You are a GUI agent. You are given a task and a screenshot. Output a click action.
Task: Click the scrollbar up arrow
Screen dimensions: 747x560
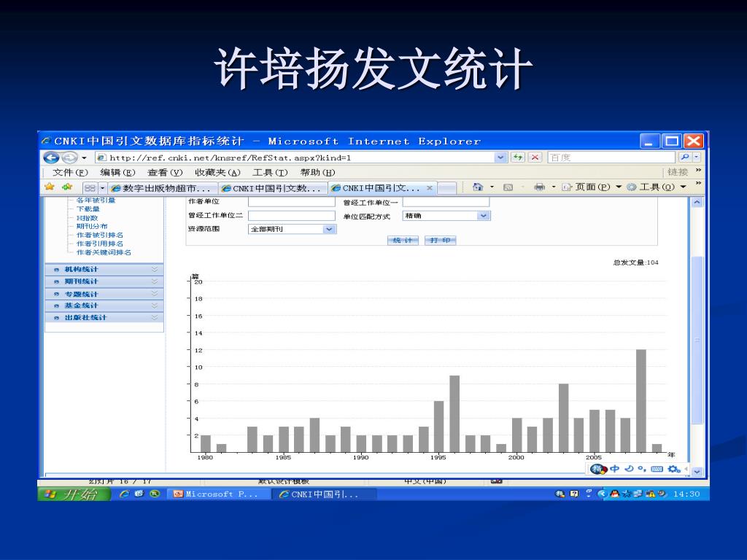pyautogui.click(x=697, y=202)
